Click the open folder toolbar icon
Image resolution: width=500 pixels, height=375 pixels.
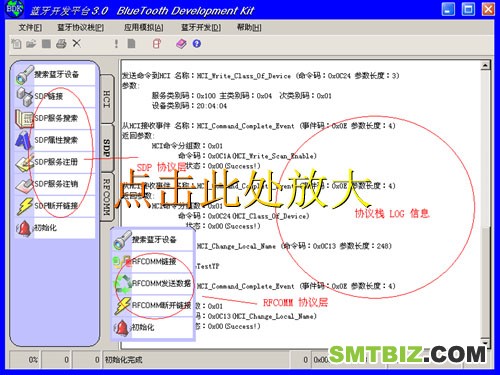31,44
